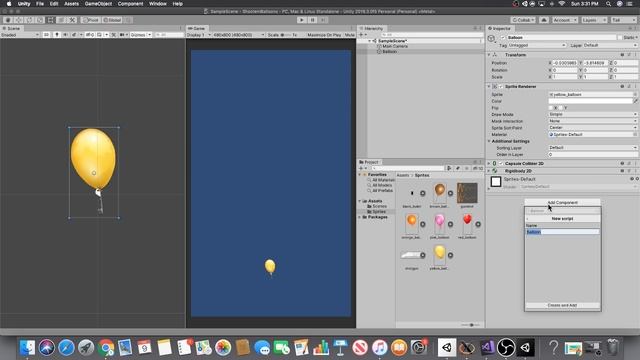Screen dimensions: 640x360
Task: Select Main Camera in Hierarchy
Action: (395, 46)
